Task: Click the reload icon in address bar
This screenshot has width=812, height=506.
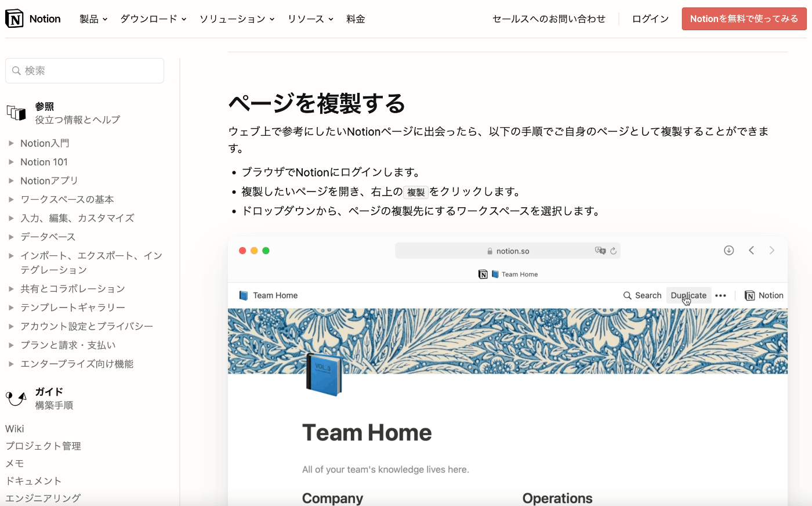Action: point(613,251)
